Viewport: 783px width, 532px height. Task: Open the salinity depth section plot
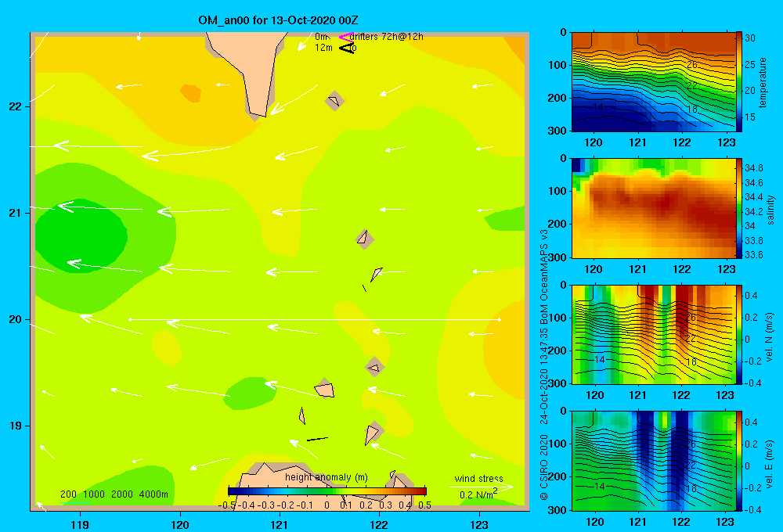click(653, 209)
